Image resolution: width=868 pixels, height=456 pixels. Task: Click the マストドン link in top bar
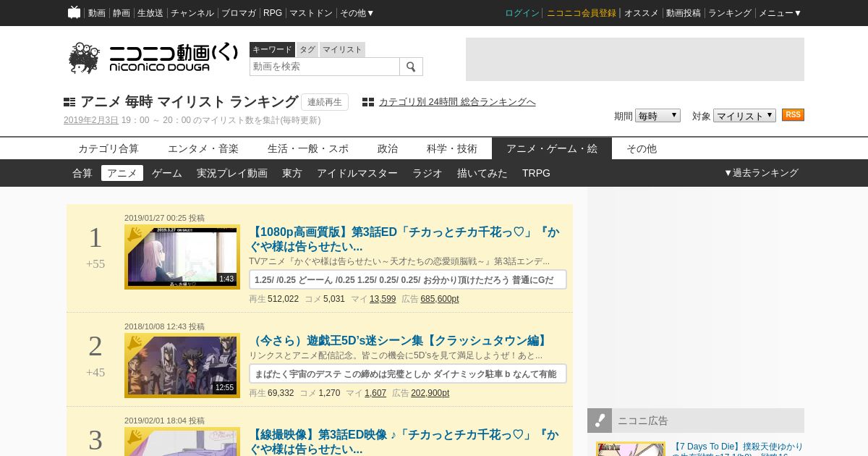(311, 13)
